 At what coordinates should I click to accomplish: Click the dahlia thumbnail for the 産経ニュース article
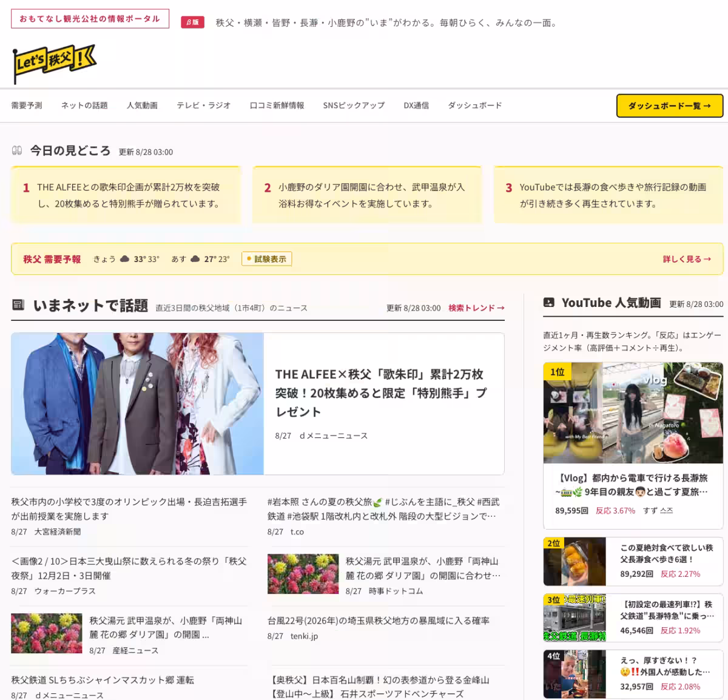pos(47,633)
